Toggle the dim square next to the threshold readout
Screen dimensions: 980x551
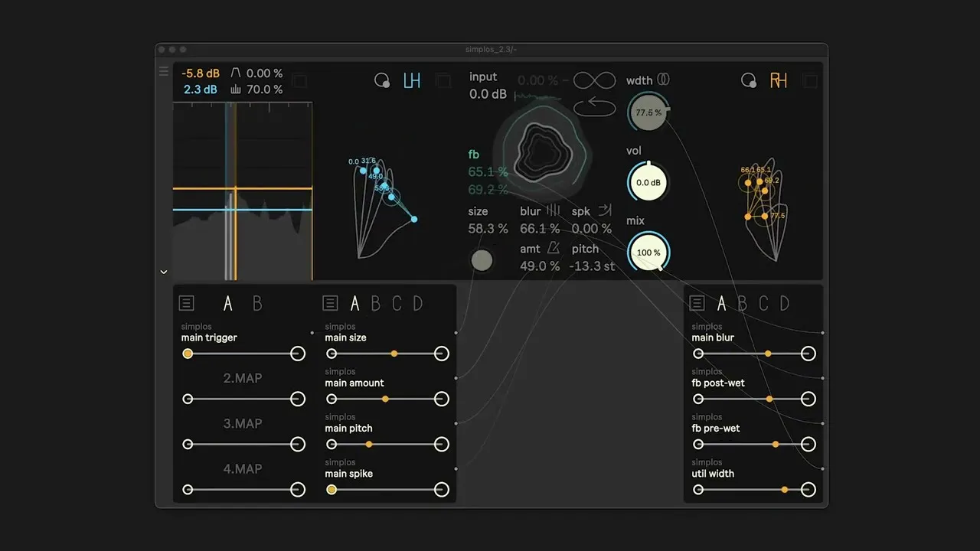coord(300,80)
